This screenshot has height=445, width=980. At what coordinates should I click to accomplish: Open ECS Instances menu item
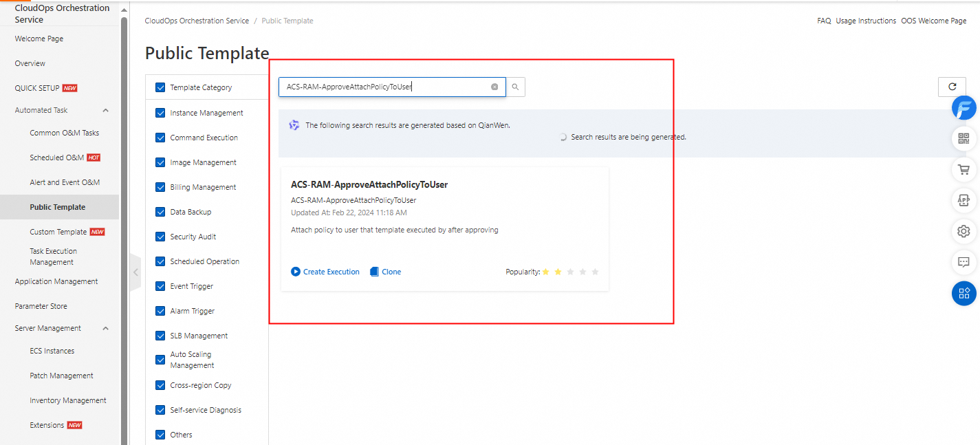52,351
